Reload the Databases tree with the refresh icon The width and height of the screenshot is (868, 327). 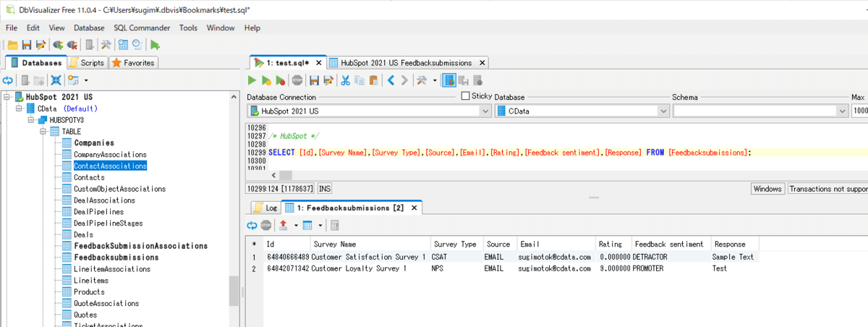[9, 80]
